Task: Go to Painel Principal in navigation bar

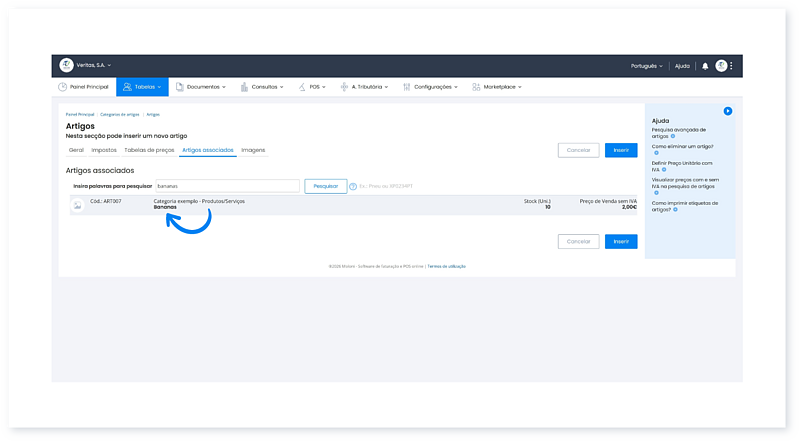Action: click(83, 87)
